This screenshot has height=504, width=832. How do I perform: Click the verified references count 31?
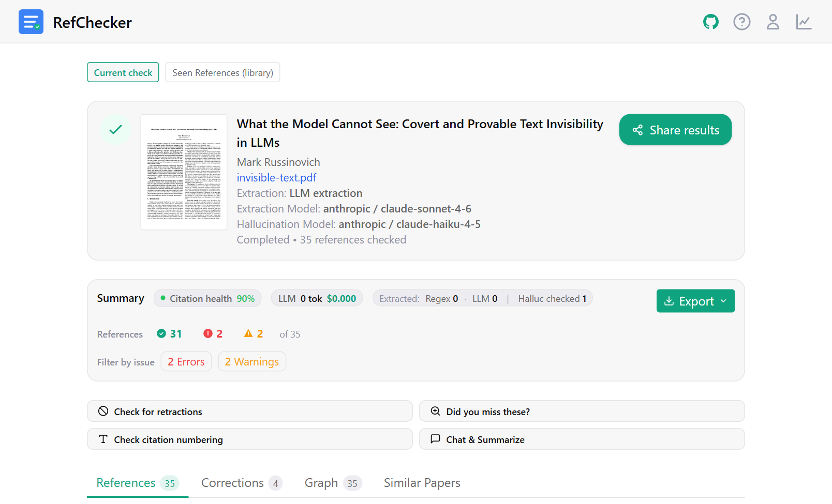pyautogui.click(x=170, y=334)
